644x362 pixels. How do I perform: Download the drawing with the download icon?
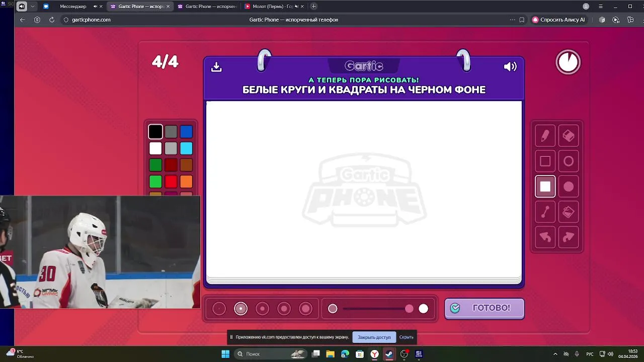pos(216,67)
